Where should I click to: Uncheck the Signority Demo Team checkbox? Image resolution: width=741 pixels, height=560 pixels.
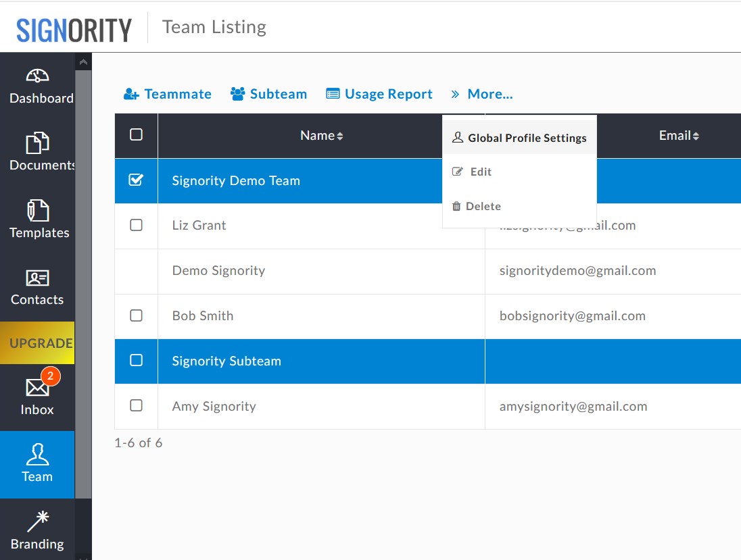coord(136,180)
